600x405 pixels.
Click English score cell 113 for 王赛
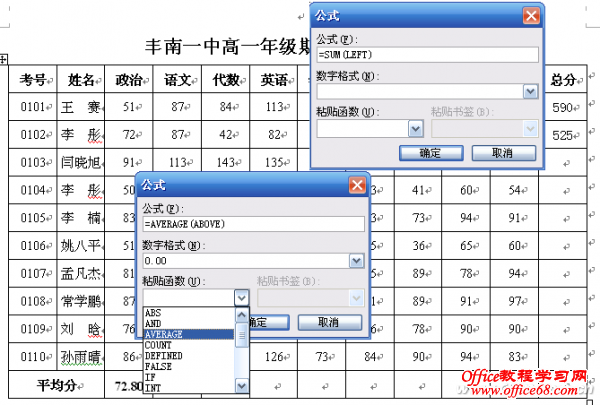(x=274, y=107)
